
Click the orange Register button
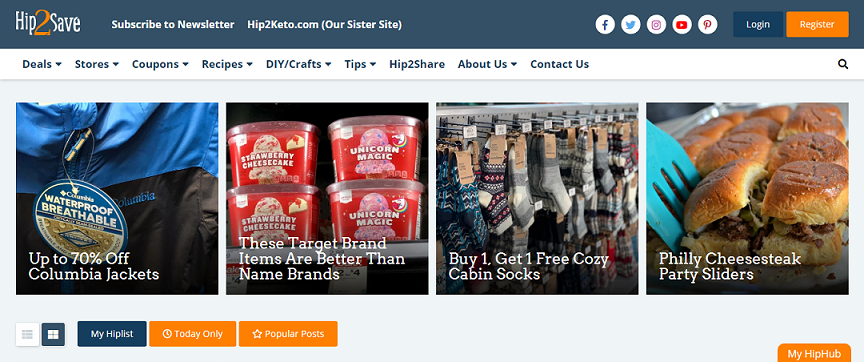point(817,24)
